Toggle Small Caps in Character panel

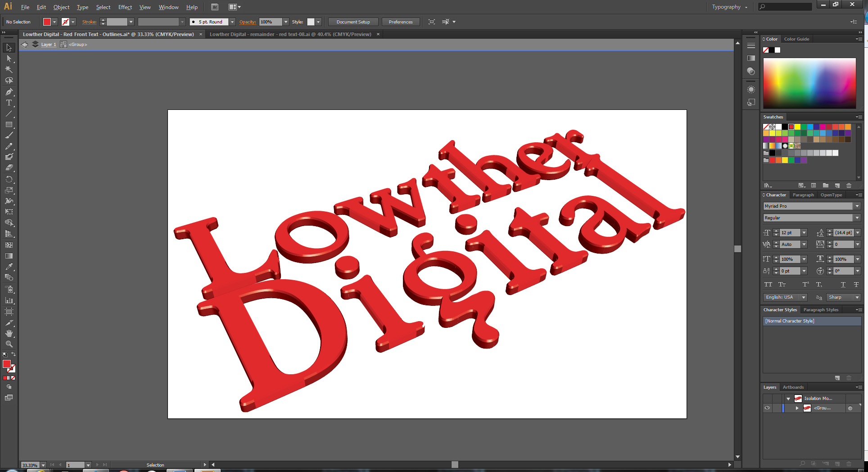pyautogui.click(x=782, y=285)
